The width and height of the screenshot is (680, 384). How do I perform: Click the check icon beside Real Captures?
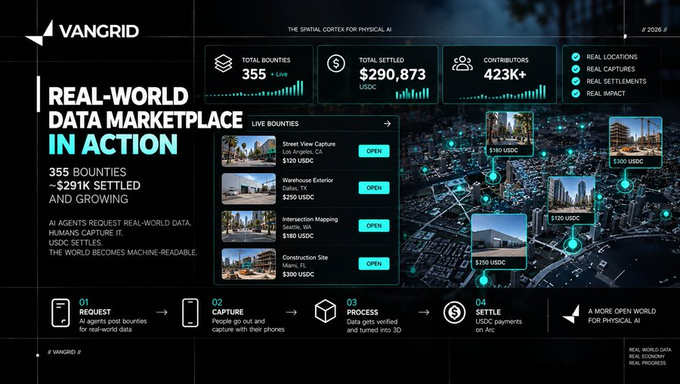coord(576,69)
